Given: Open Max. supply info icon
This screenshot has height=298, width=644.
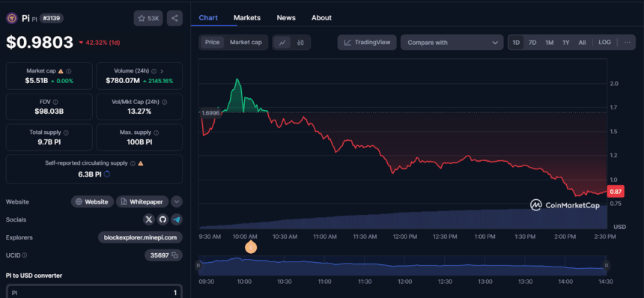Looking at the screenshot, I should pyautogui.click(x=156, y=133).
